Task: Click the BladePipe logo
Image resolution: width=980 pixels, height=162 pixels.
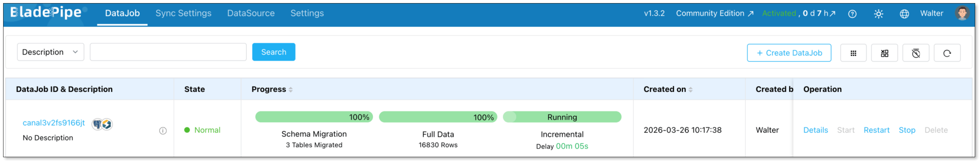Action: (x=46, y=12)
